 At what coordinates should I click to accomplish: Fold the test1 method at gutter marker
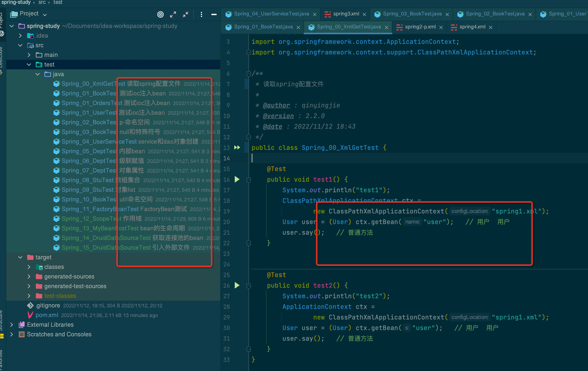tap(249, 180)
